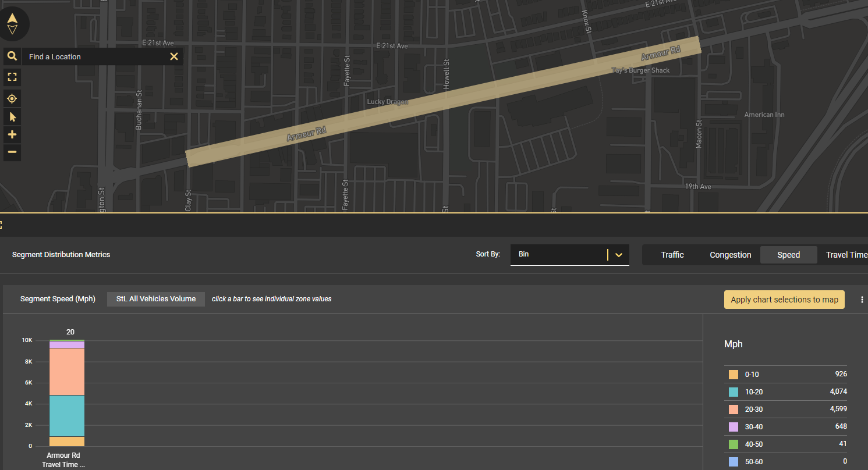Switch to the Traffic tab
Image resolution: width=868 pixels, height=470 pixels.
672,255
